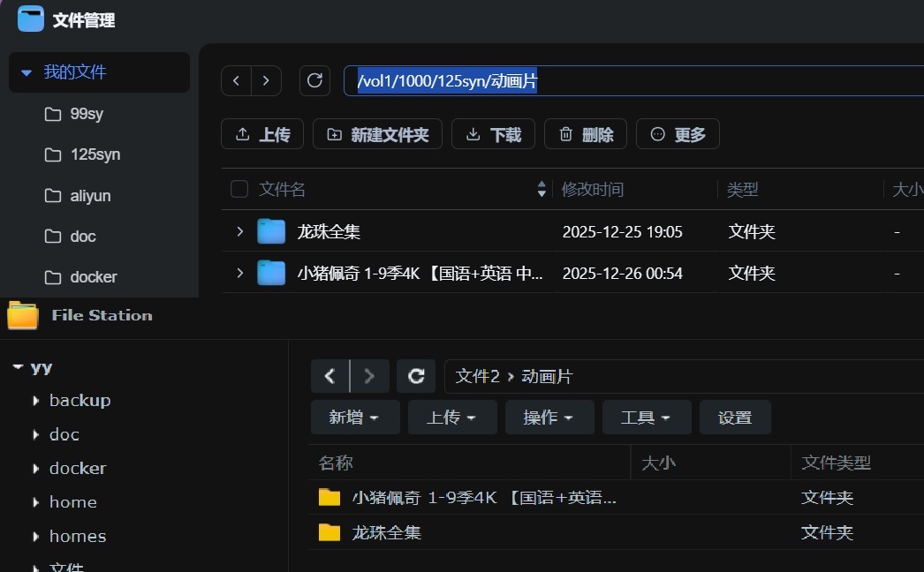Click the 文件管理 app logo icon
The width and height of the screenshot is (924, 572).
tap(30, 19)
